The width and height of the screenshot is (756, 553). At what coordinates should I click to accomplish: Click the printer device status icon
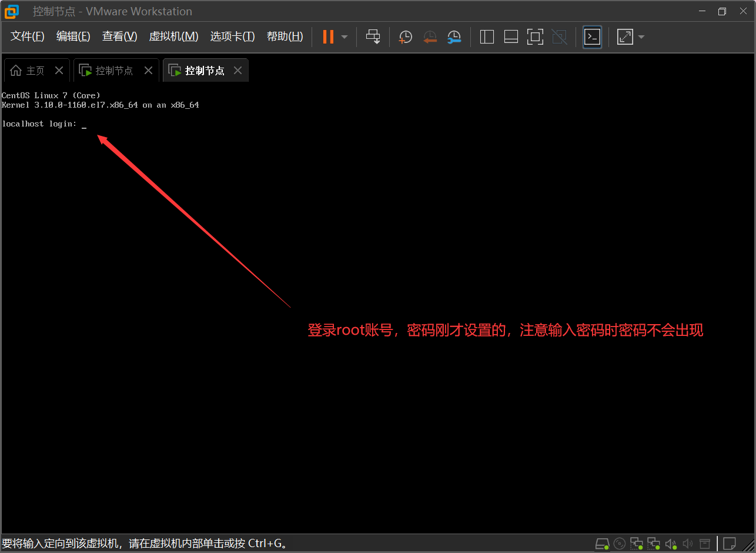click(705, 543)
